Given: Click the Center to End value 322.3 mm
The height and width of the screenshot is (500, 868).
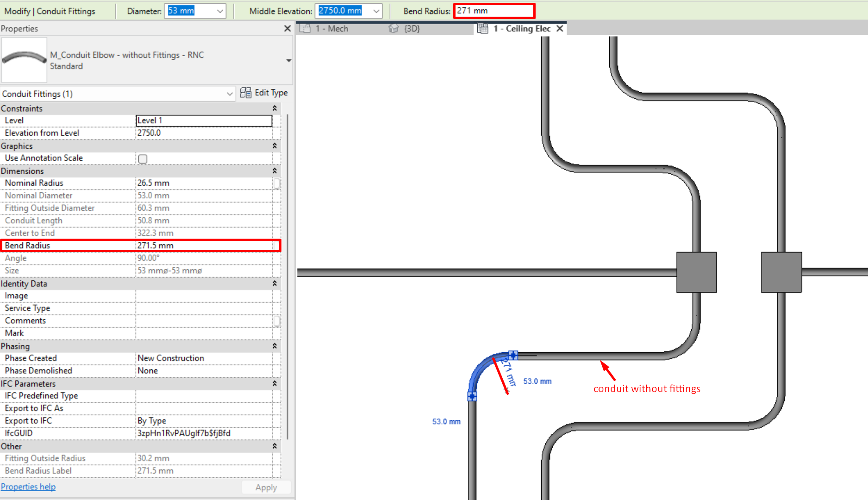Looking at the screenshot, I should [x=204, y=233].
